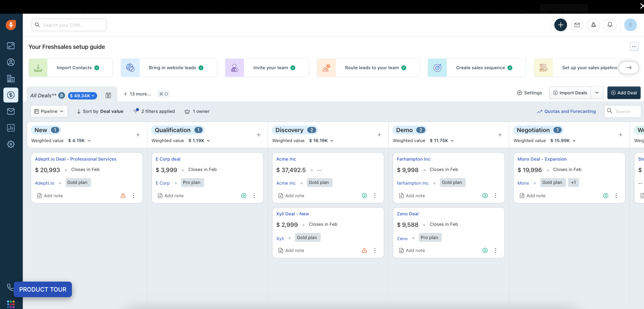Open the Freshworks app switcher grid
Screen dimensions: 644x309
point(11,304)
